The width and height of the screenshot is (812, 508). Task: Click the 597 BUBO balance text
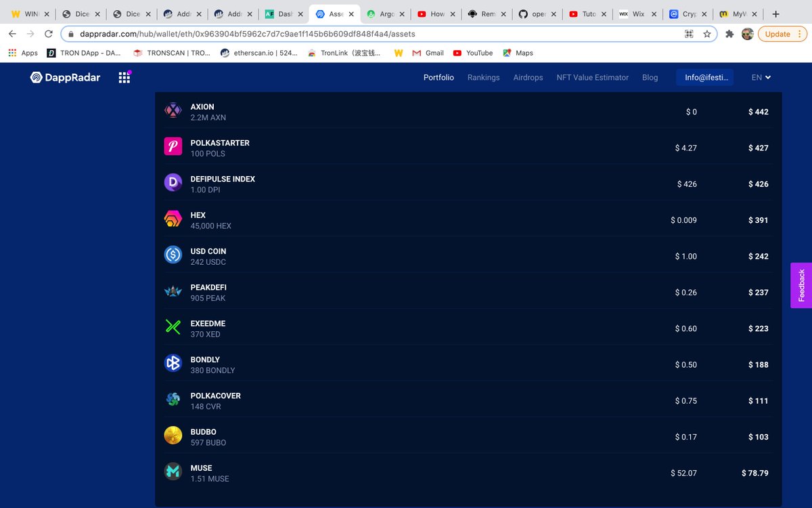[x=208, y=442]
